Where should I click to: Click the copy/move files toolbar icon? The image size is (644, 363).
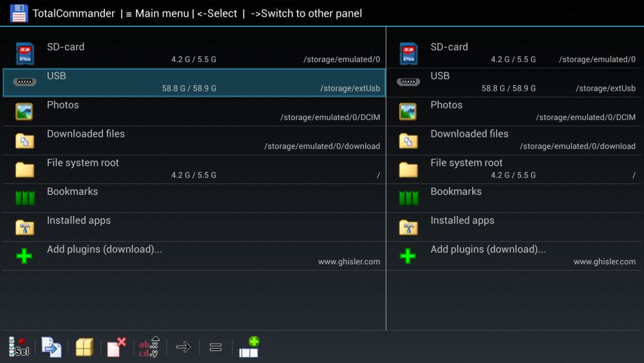pyautogui.click(x=52, y=347)
